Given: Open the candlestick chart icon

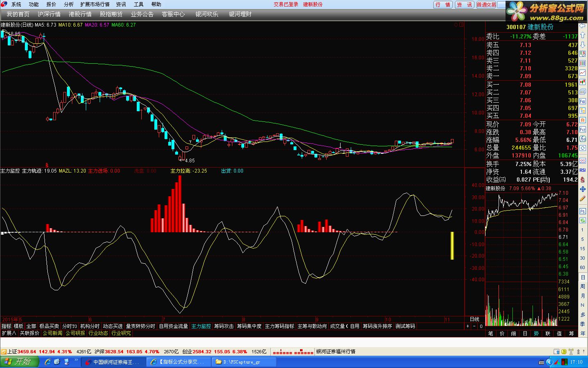Looking at the screenshot, I should [583, 82].
